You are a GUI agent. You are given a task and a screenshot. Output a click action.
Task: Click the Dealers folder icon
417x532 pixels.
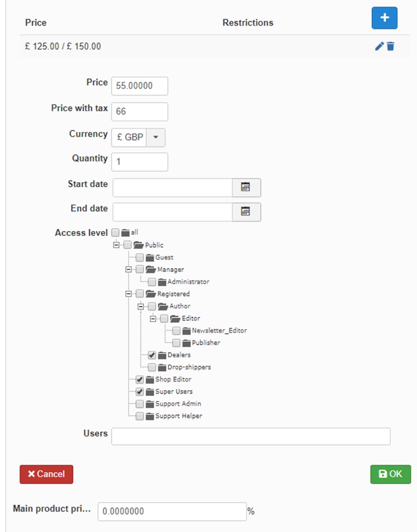click(x=162, y=355)
